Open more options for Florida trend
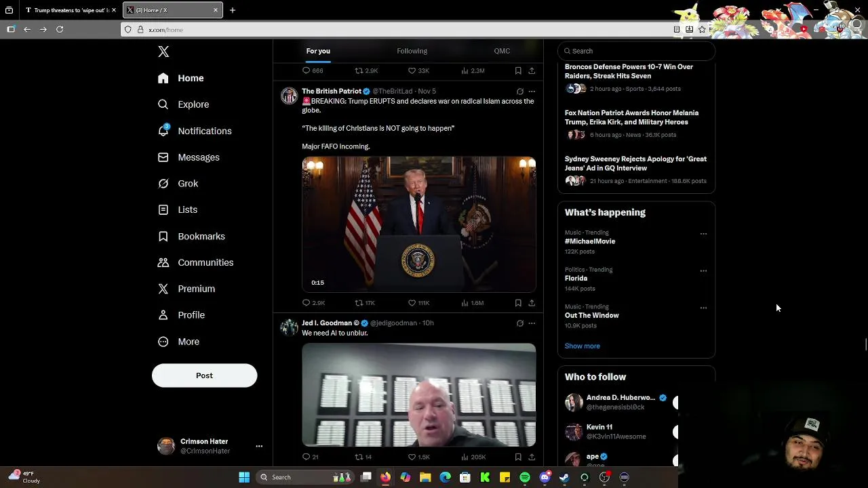Viewport: 868px width, 488px height. pos(703,271)
